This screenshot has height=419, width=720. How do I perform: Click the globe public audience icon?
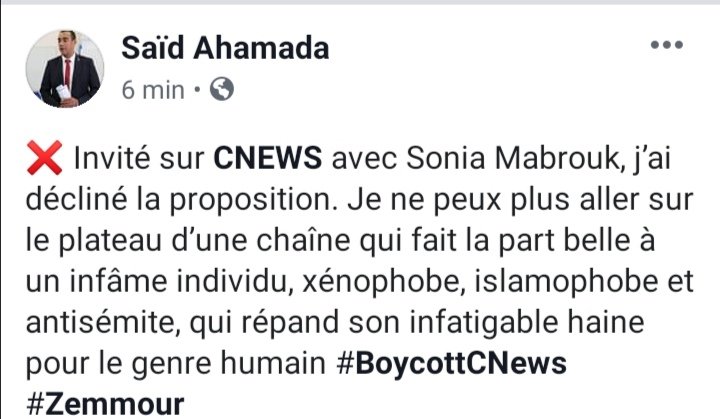click(x=222, y=90)
